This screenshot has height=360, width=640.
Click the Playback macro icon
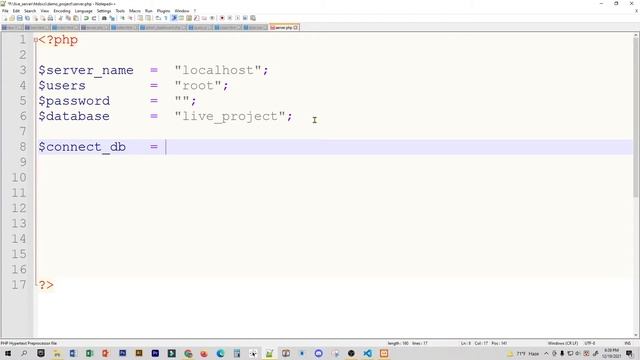click(x=237, y=18)
